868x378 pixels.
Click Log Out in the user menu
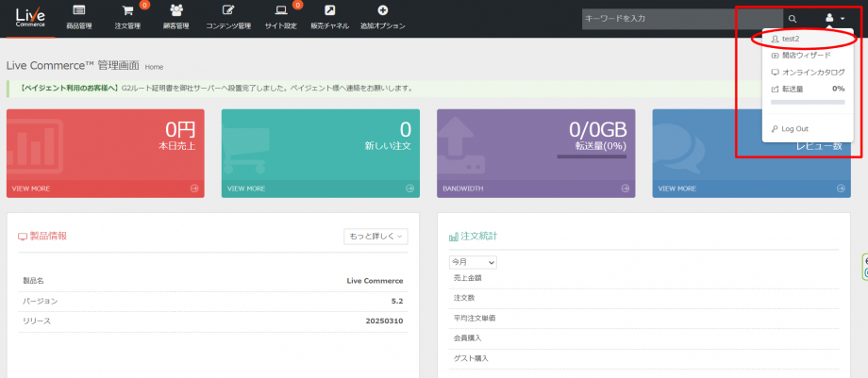(x=794, y=128)
